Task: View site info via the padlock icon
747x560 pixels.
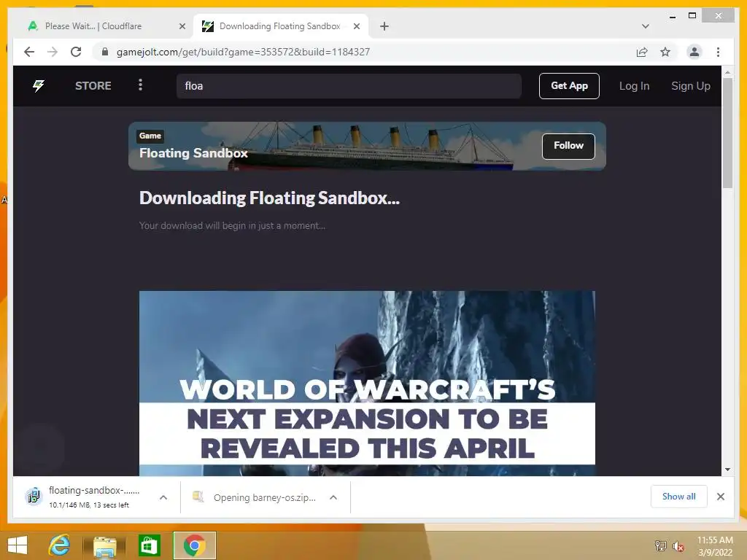Action: [105, 52]
